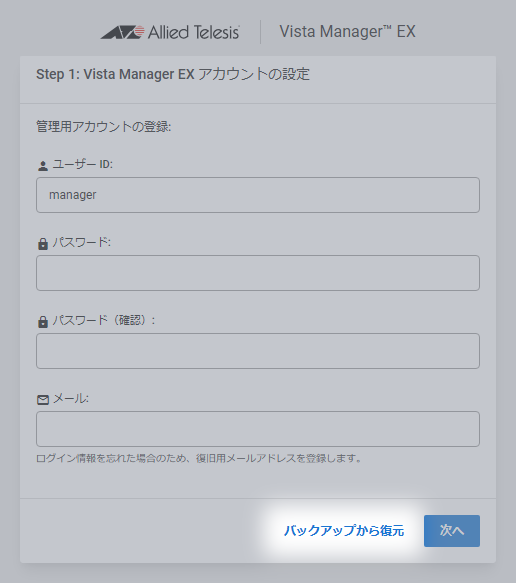516x583 pixels.
Task: Click the Step 1 アカウントの設定 heading
Action: 173,74
